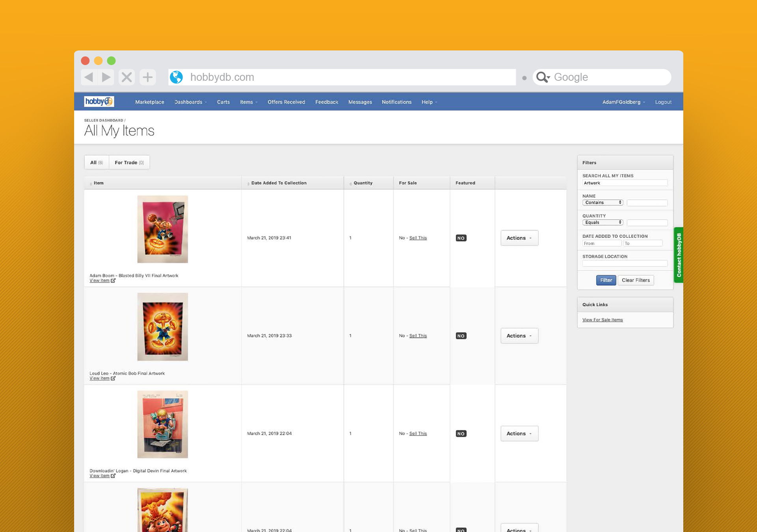Click the Clear Filters button

pyautogui.click(x=636, y=280)
